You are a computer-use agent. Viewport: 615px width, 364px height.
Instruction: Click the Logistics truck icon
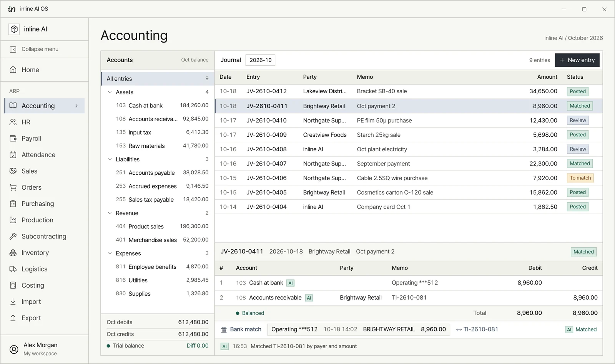pos(13,269)
